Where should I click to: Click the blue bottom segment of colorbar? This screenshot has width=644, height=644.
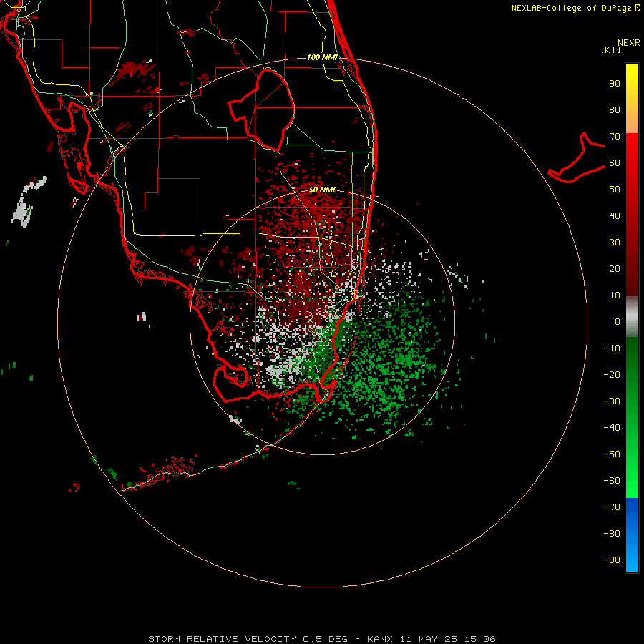[632, 535]
